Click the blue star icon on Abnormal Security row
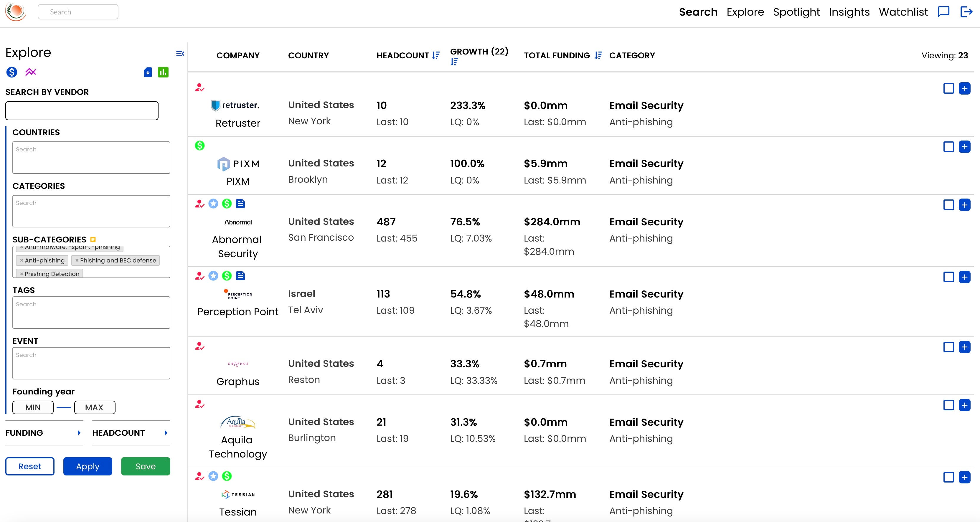The image size is (980, 522). pyautogui.click(x=213, y=204)
